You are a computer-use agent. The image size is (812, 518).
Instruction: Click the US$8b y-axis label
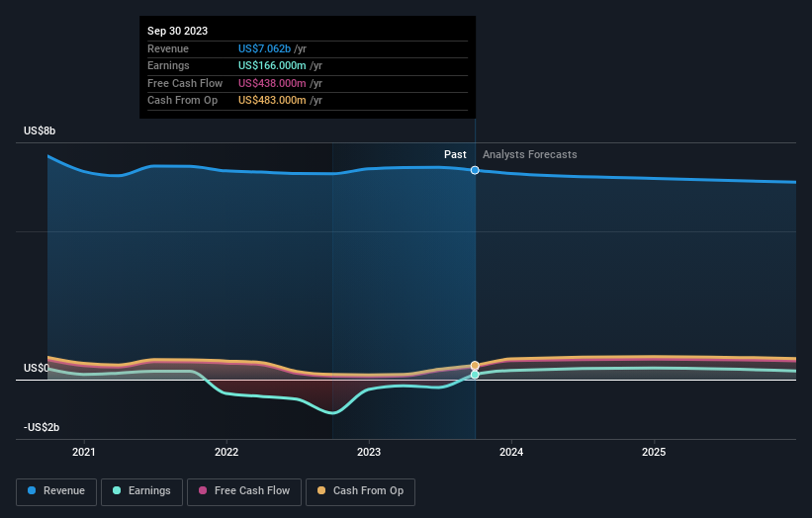pos(40,130)
